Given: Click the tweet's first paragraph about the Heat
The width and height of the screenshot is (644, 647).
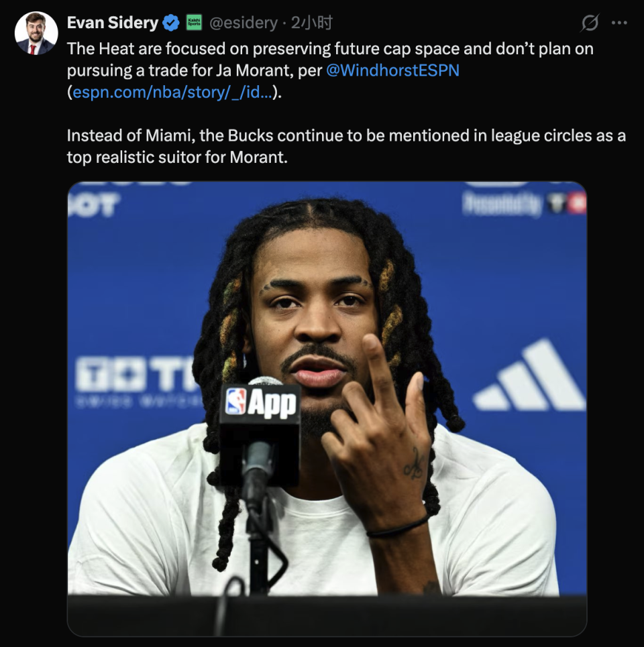Looking at the screenshot, I should pyautogui.click(x=330, y=70).
